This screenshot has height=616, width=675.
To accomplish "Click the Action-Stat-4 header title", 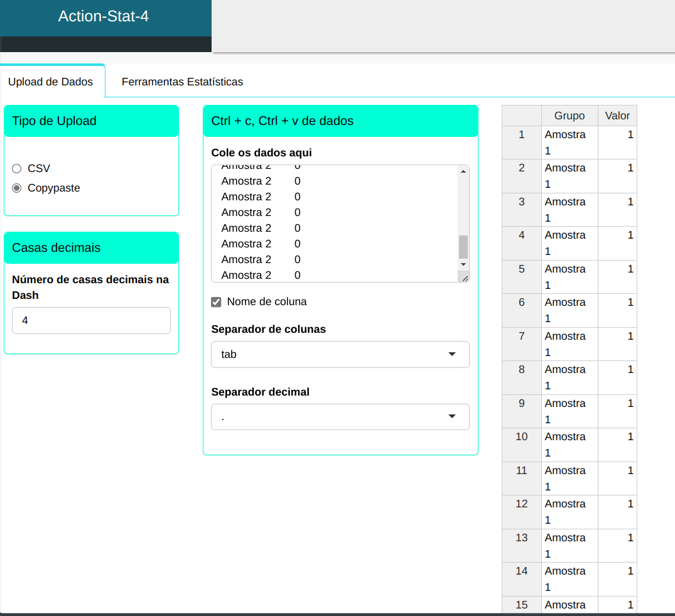I will tap(104, 16).
